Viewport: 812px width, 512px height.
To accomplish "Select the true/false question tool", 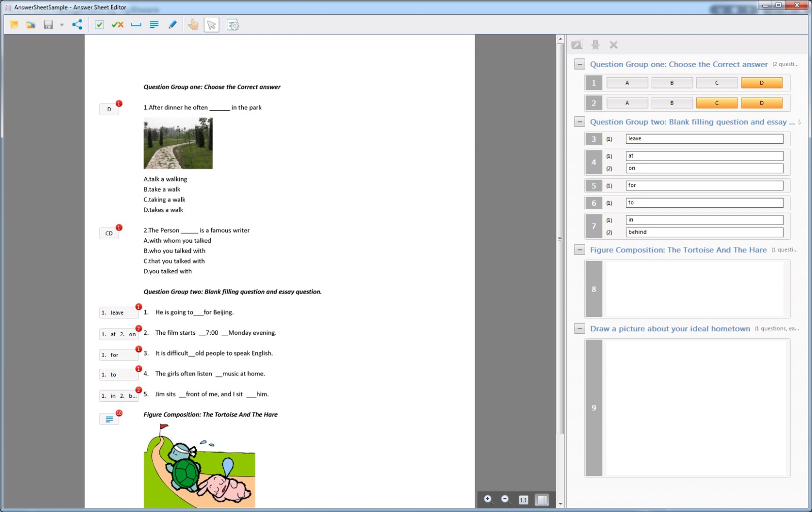I will tap(117, 24).
